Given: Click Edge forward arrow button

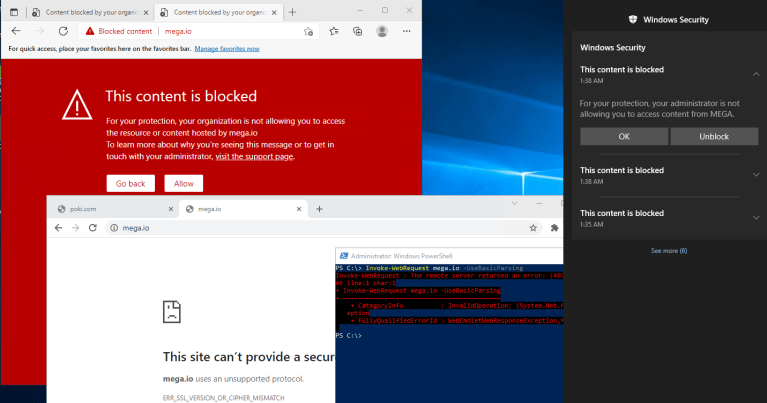Looking at the screenshot, I should (x=40, y=31).
